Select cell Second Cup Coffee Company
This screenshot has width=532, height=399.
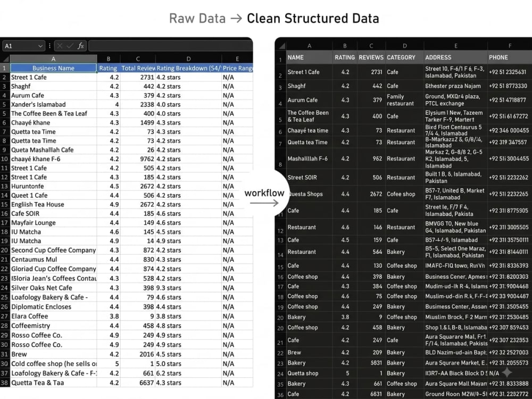(53, 250)
